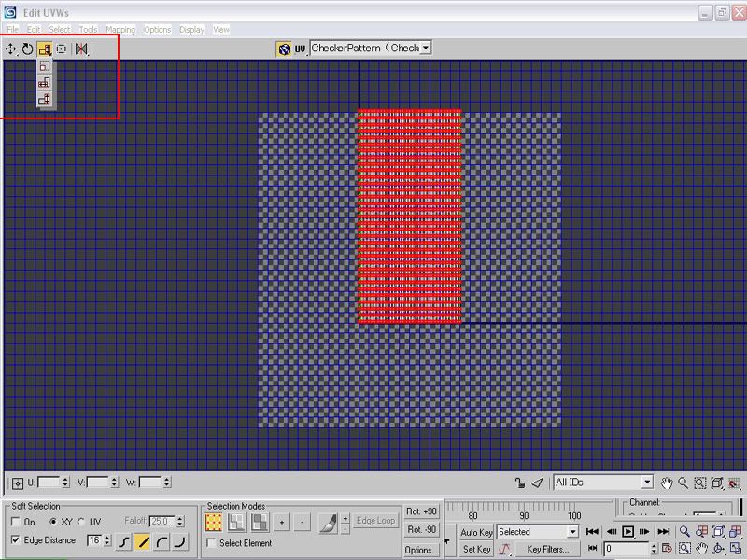747x560 pixels.
Task: Select the UV radio button
Action: click(81, 522)
